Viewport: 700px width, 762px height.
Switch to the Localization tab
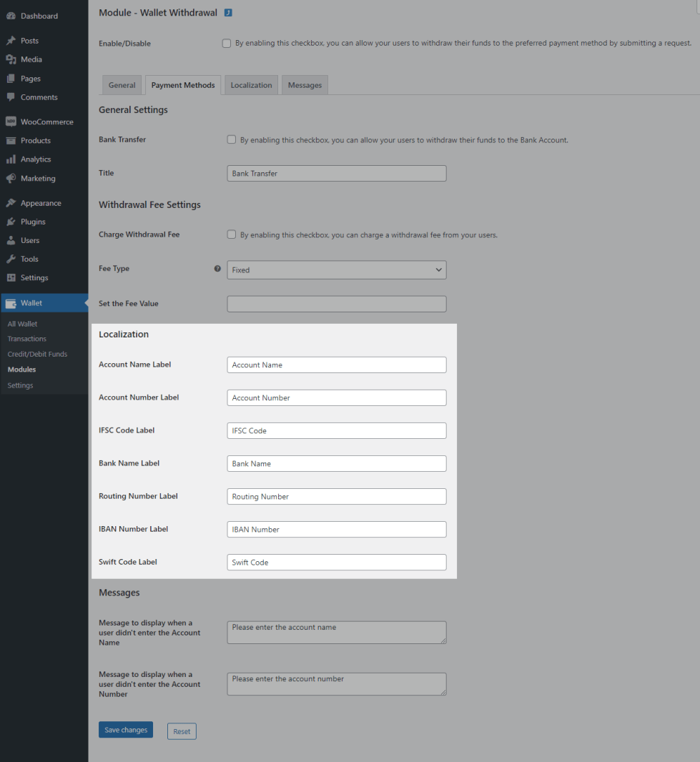pos(251,85)
